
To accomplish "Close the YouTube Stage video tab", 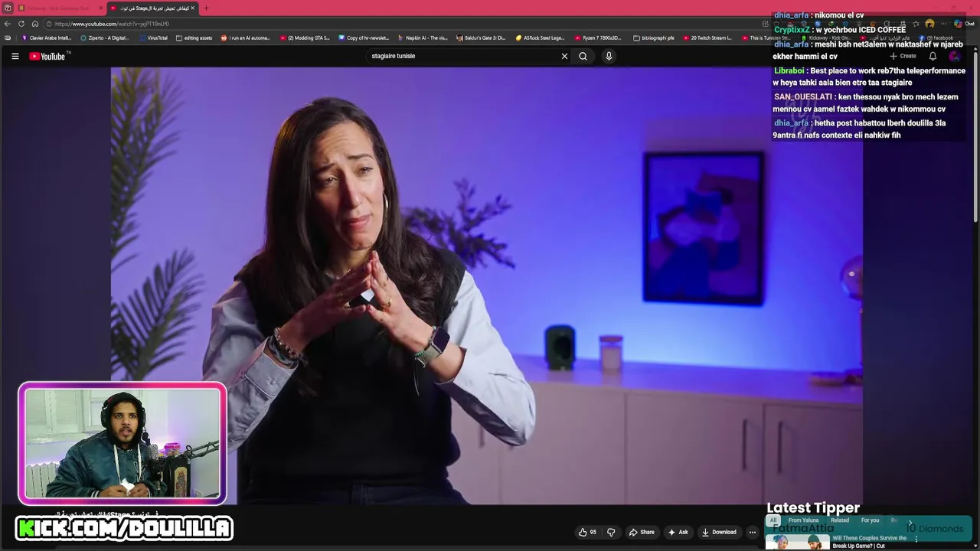I will click(x=192, y=8).
